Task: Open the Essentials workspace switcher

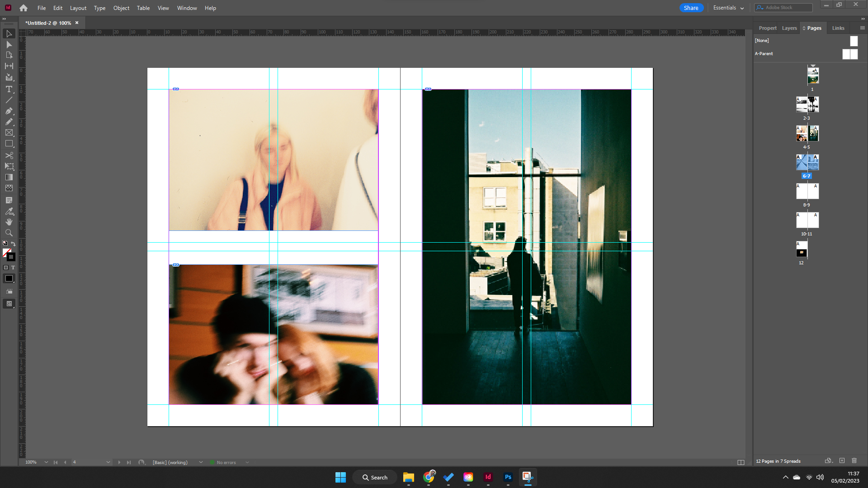Action: 727,8
